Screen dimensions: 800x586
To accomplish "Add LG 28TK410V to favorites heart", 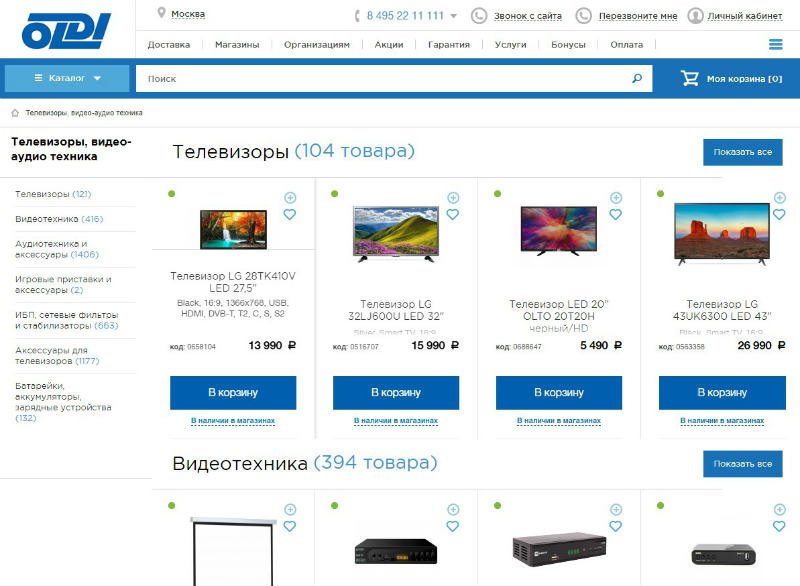I will point(290,215).
